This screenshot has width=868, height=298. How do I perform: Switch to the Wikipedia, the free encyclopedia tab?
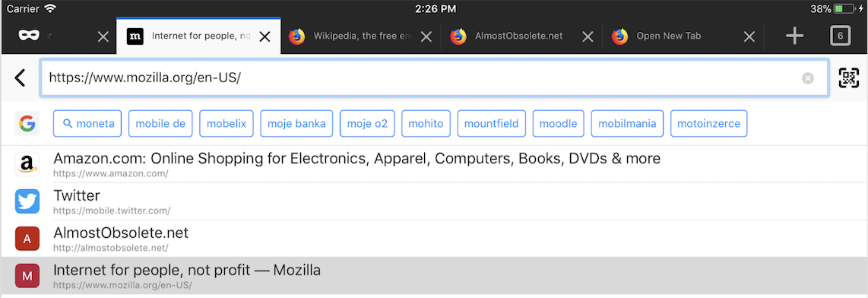tap(360, 36)
